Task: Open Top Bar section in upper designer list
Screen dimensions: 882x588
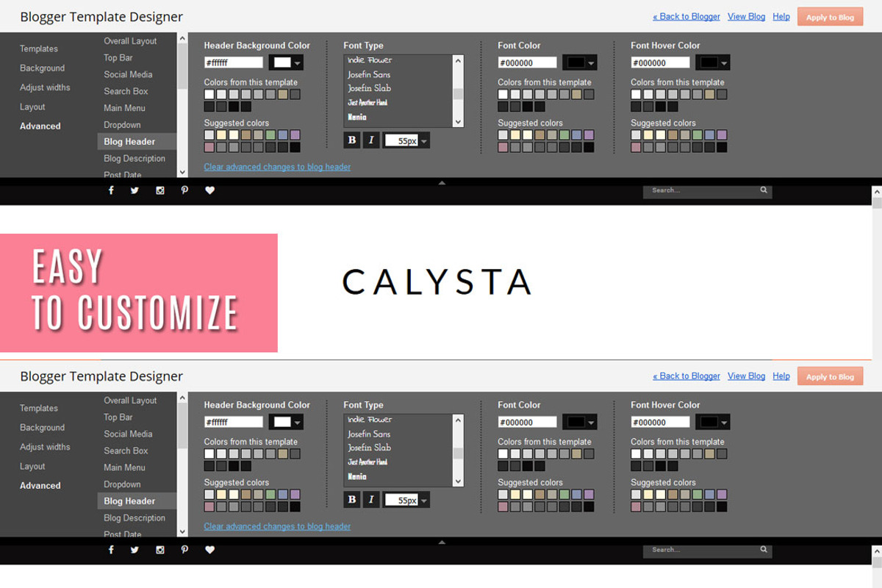Action: [118, 57]
